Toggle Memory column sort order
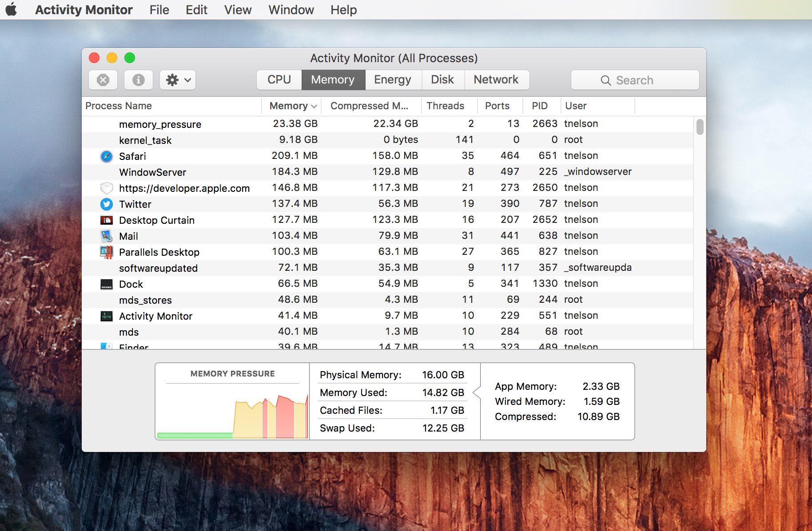 pos(291,106)
